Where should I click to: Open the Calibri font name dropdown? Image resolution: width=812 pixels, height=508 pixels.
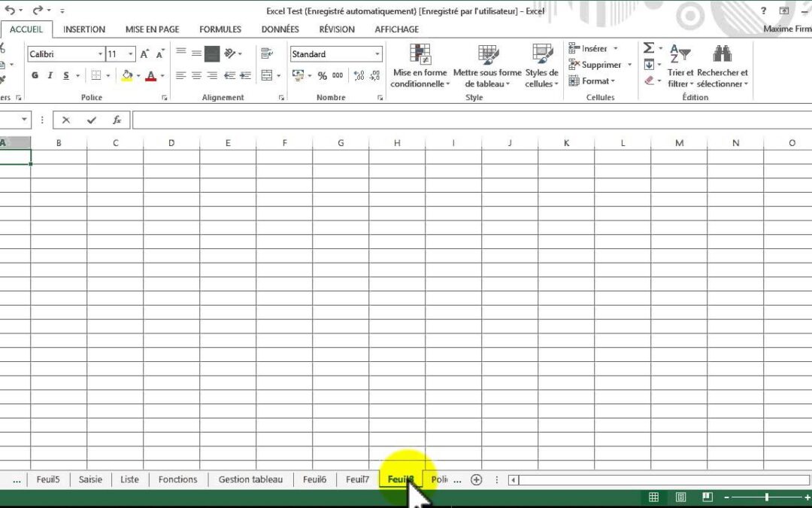(x=100, y=54)
